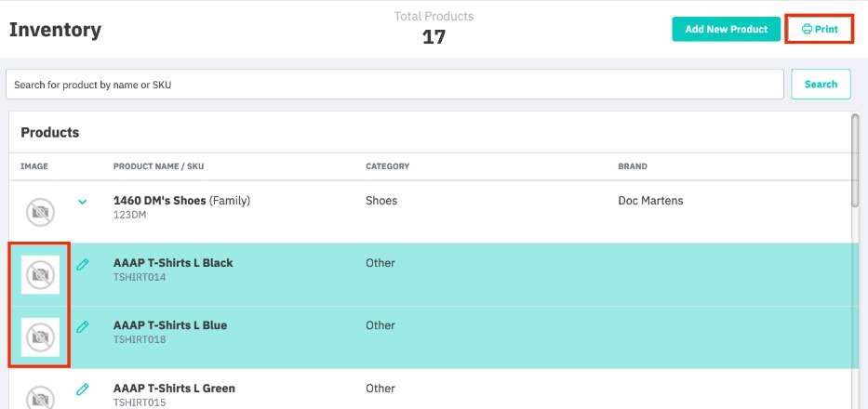Click the Brand column header
Viewport: 868px width, 409px height.
pyautogui.click(x=633, y=167)
